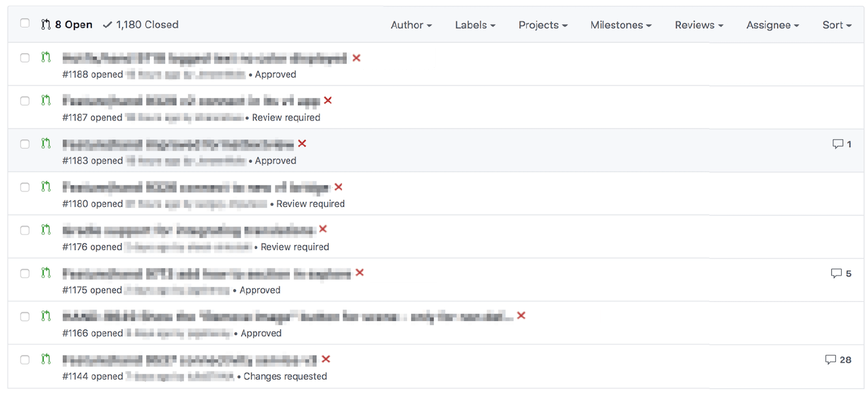The width and height of the screenshot is (868, 398).
Task: Open Review required status of #1187
Action: point(286,118)
